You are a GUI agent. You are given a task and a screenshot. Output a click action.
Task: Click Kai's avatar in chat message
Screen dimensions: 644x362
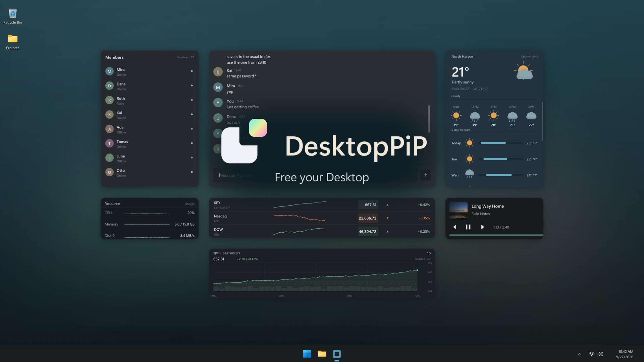(x=218, y=72)
